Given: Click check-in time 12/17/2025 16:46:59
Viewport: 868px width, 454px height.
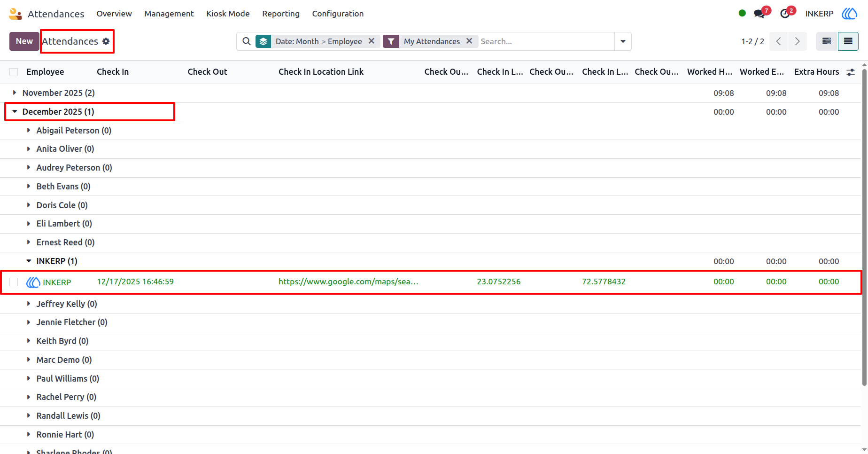Looking at the screenshot, I should (x=135, y=282).
